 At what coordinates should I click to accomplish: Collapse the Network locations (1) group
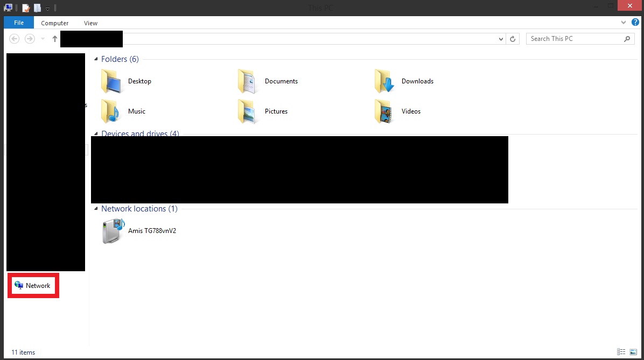(96, 209)
